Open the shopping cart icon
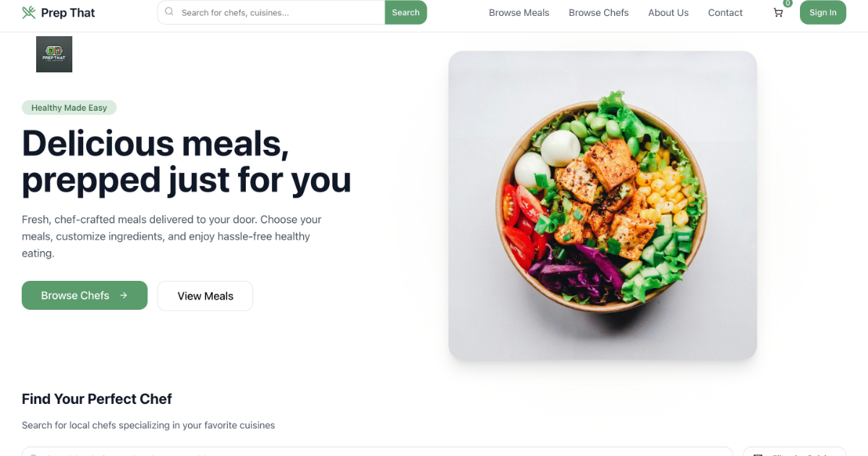The height and width of the screenshot is (456, 868). (x=778, y=12)
